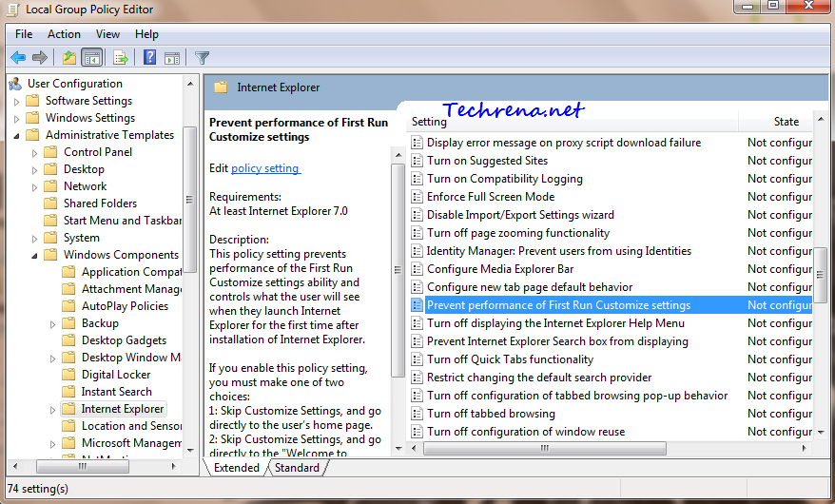Image resolution: width=835 pixels, height=504 pixels.
Task: Click the Control Panel folder icon
Action: [x=50, y=152]
